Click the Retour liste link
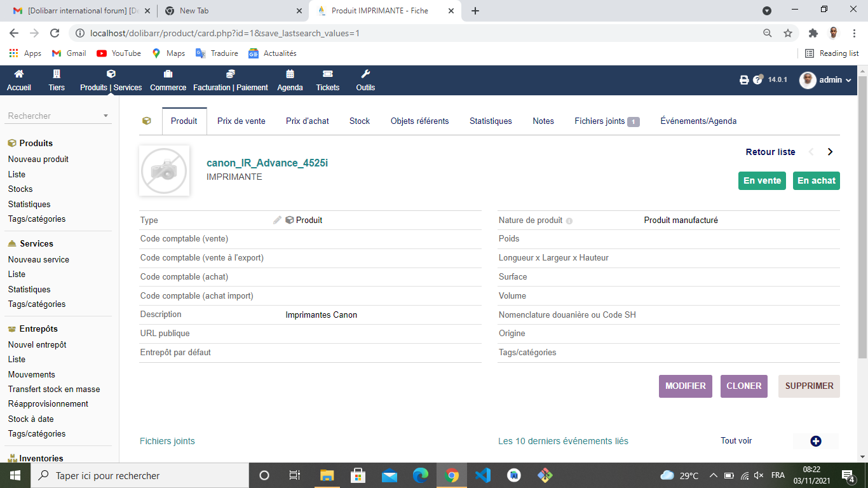 pos(771,152)
